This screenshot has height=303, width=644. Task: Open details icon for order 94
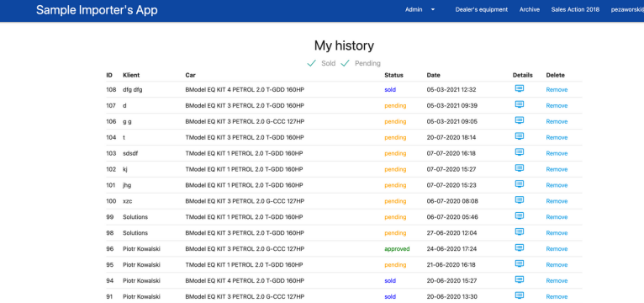point(519,279)
